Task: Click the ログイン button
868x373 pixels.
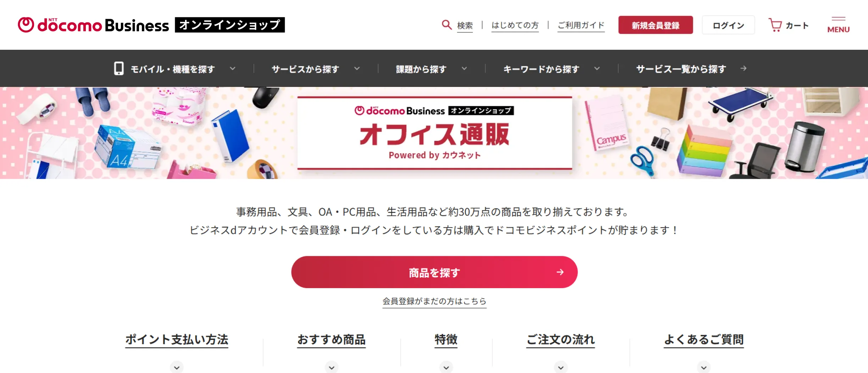Action: [728, 25]
